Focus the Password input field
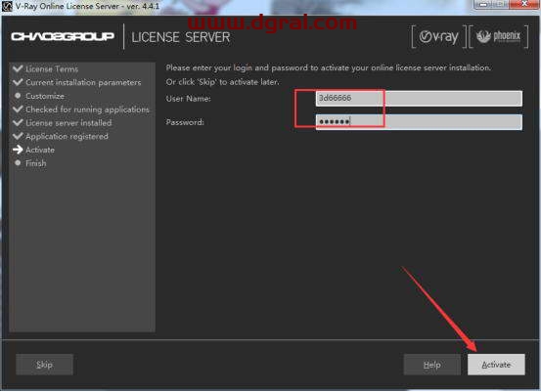The width and height of the screenshot is (541, 392). (419, 122)
